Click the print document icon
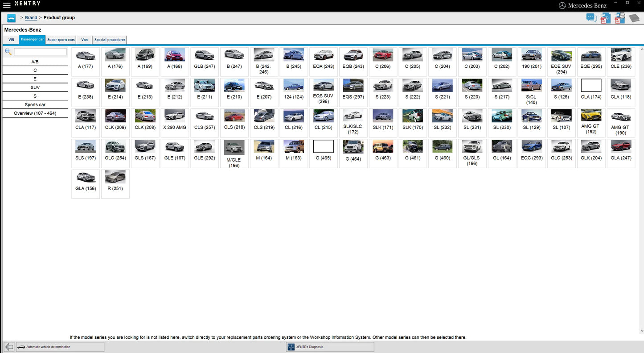This screenshot has width=644, height=353. pyautogui.click(x=619, y=18)
